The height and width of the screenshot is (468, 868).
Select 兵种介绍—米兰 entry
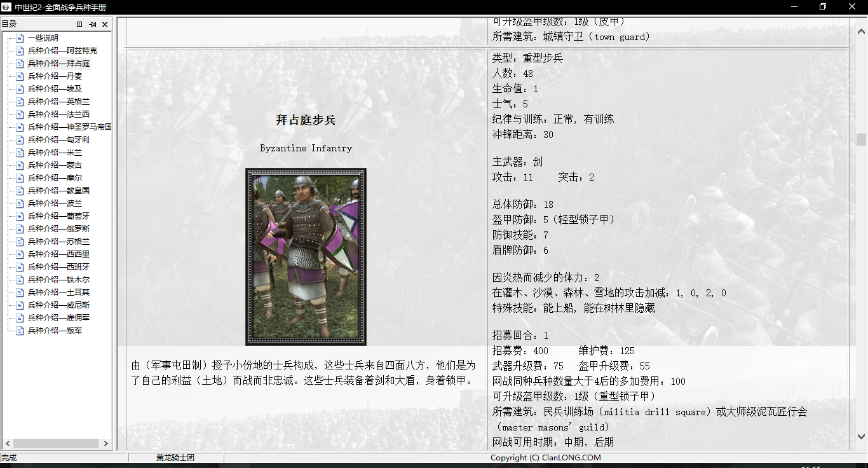click(55, 153)
